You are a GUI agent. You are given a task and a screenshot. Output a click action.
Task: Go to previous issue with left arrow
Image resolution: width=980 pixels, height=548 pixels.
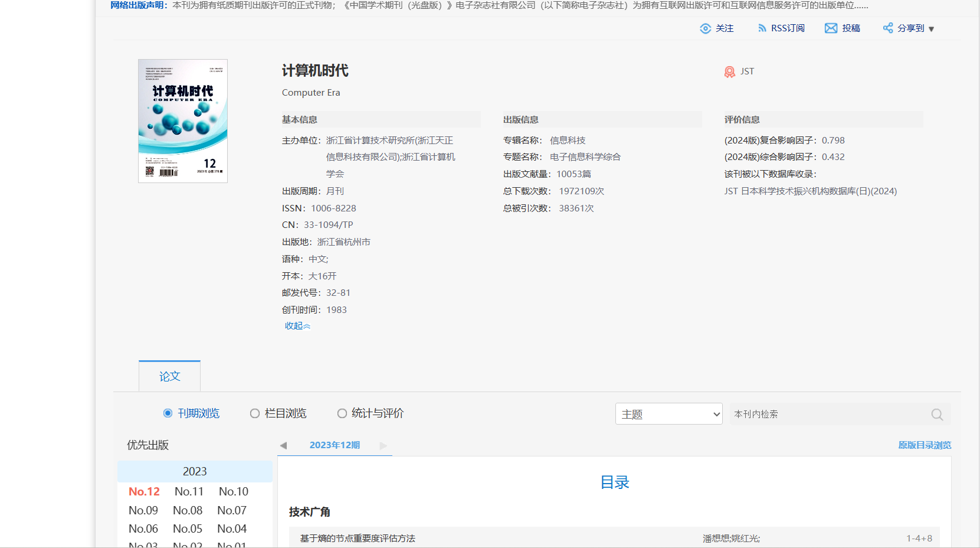(x=283, y=446)
